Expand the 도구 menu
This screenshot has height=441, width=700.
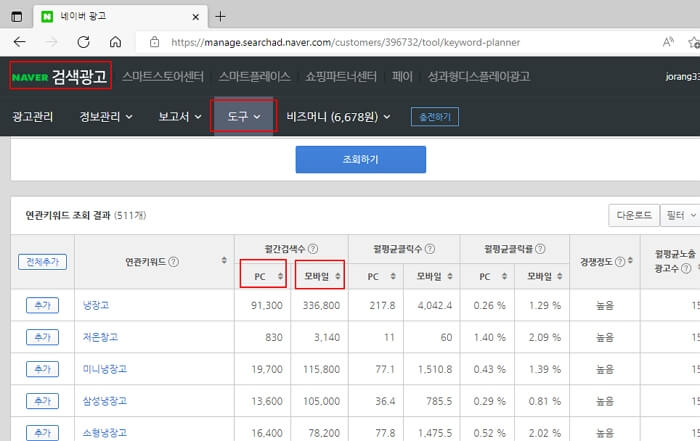click(x=244, y=116)
